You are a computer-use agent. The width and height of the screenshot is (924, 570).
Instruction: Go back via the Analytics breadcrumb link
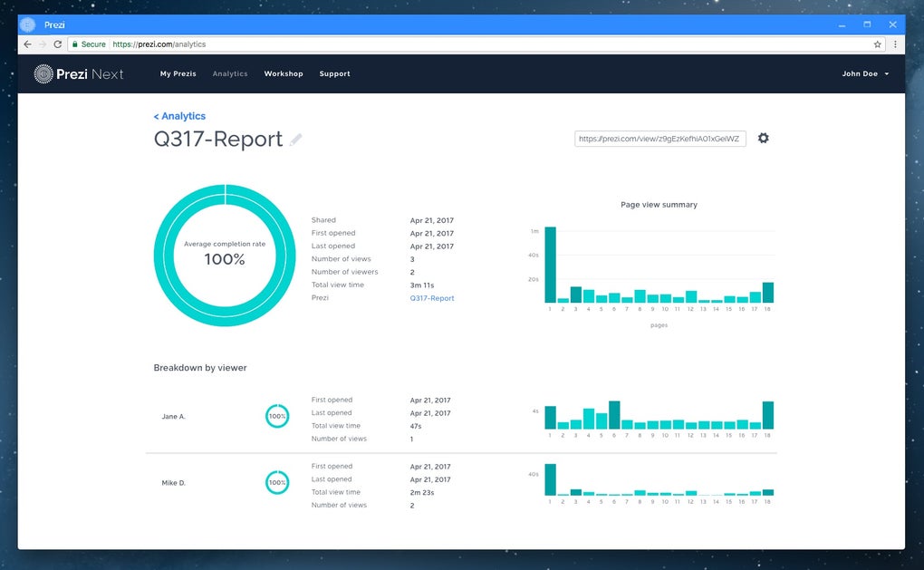click(x=179, y=116)
